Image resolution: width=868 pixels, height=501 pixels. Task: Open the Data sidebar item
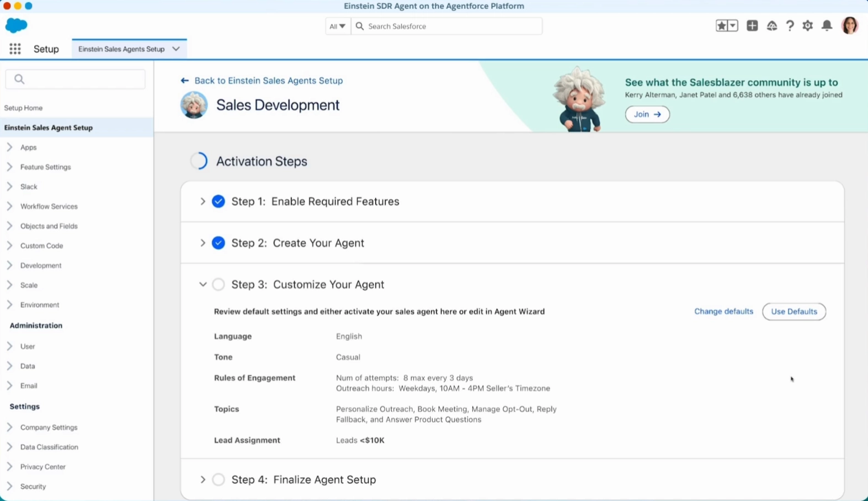click(28, 366)
